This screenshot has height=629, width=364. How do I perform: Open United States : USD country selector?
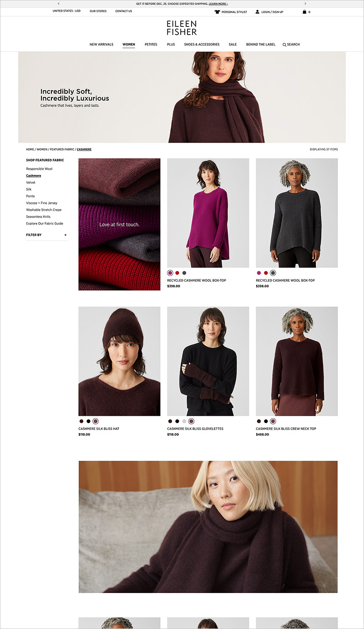coord(66,11)
